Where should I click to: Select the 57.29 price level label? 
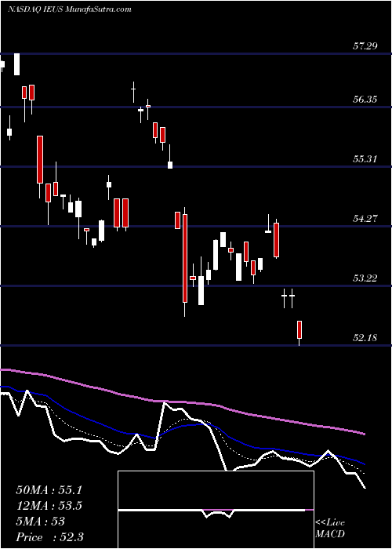coord(365,45)
